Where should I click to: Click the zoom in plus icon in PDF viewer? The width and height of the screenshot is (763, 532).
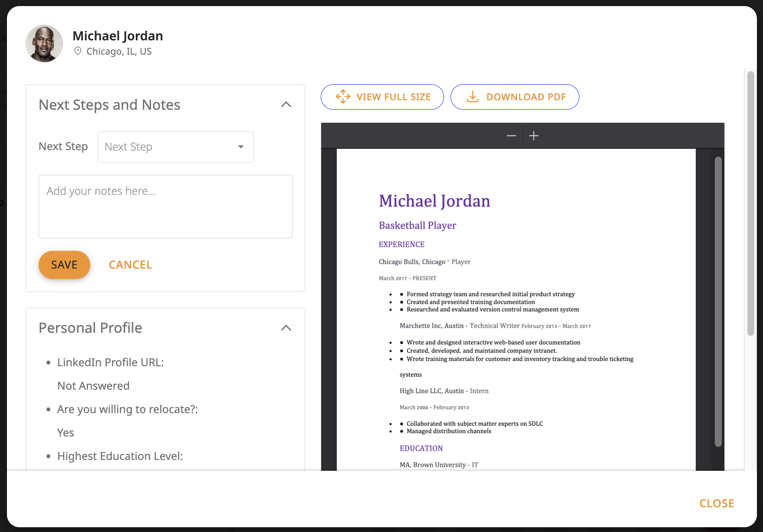pyautogui.click(x=534, y=136)
